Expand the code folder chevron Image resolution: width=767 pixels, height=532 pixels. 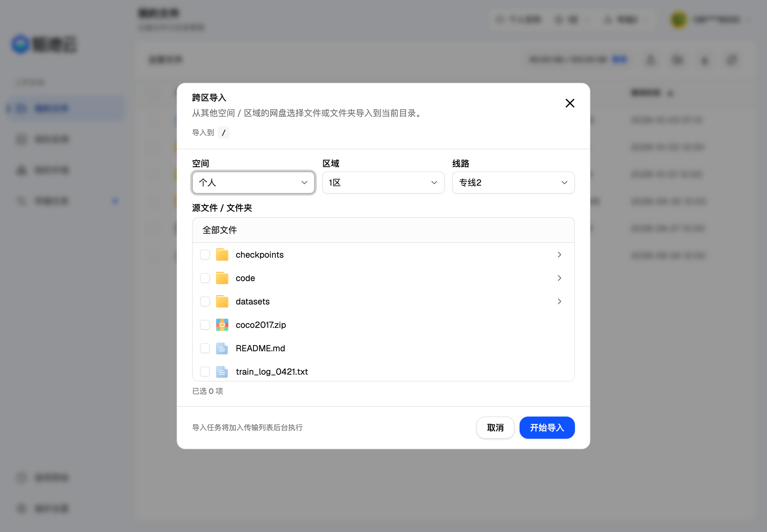(560, 278)
